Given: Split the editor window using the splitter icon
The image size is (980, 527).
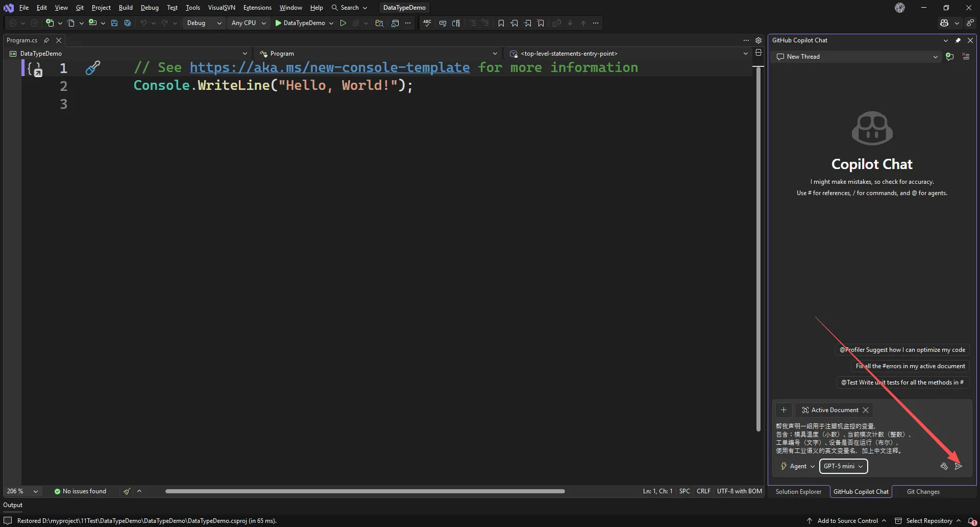Looking at the screenshot, I should [758, 53].
